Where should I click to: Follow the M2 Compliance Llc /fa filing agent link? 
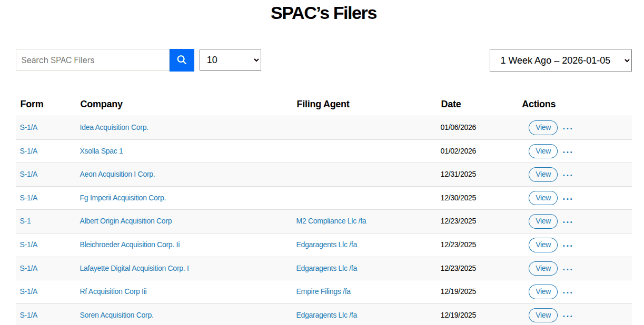pyautogui.click(x=331, y=221)
